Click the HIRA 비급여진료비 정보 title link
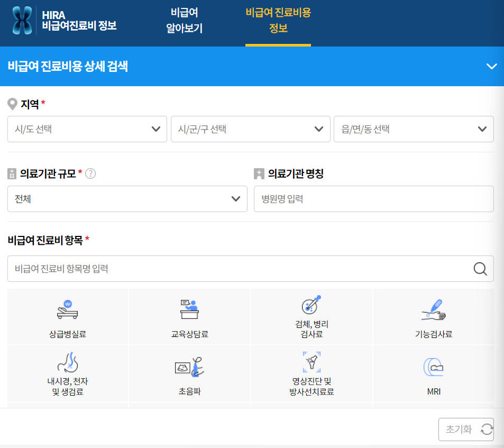The image size is (504, 448). [x=79, y=20]
